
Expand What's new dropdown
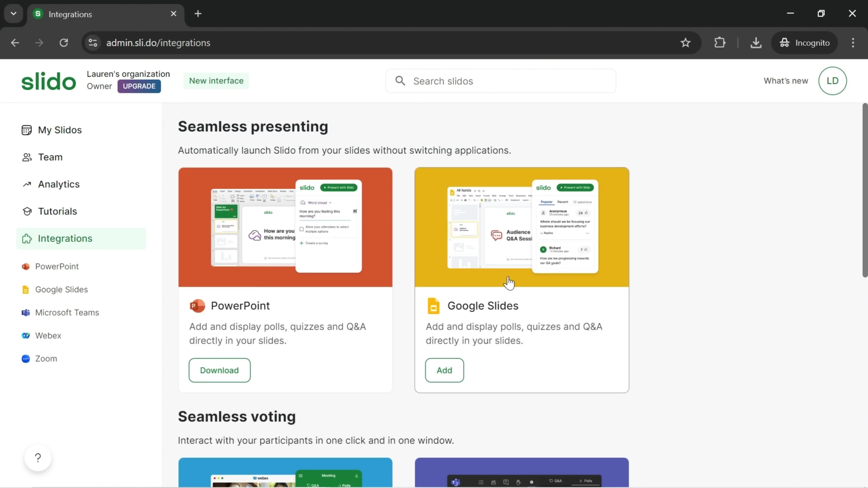click(x=786, y=80)
